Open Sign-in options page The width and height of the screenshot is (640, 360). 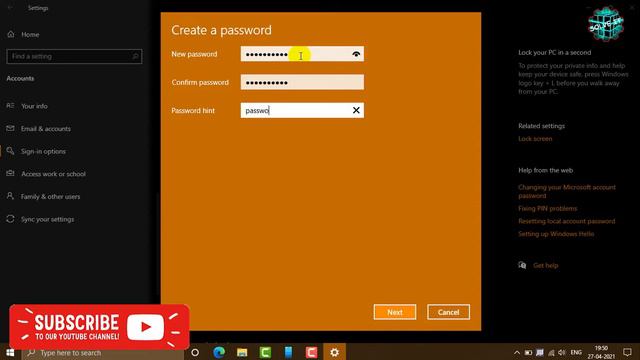(x=43, y=151)
